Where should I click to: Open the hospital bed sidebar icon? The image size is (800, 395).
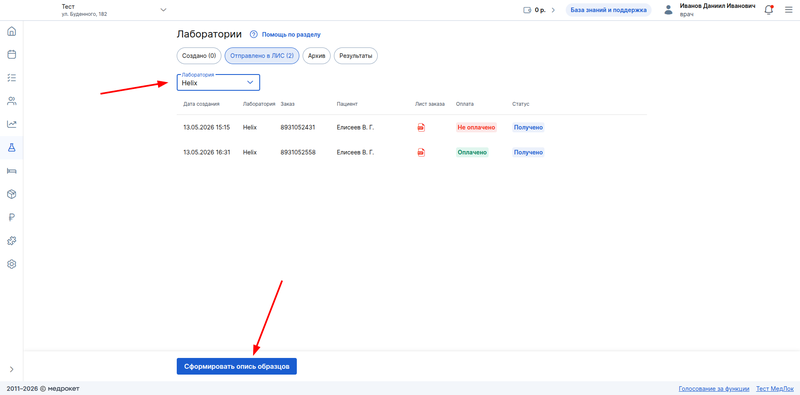[x=11, y=171]
